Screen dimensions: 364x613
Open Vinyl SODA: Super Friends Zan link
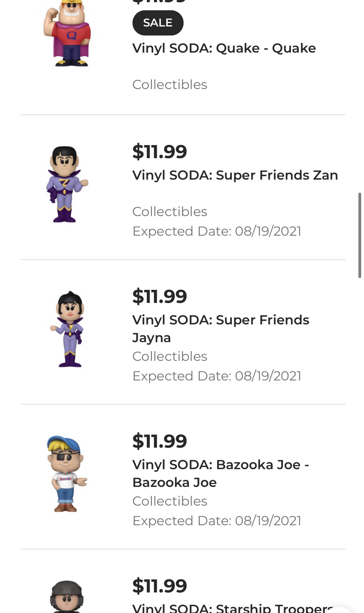tap(235, 175)
